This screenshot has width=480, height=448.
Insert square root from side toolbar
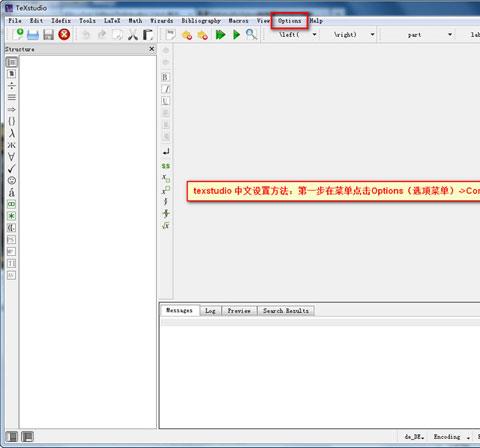(x=166, y=225)
